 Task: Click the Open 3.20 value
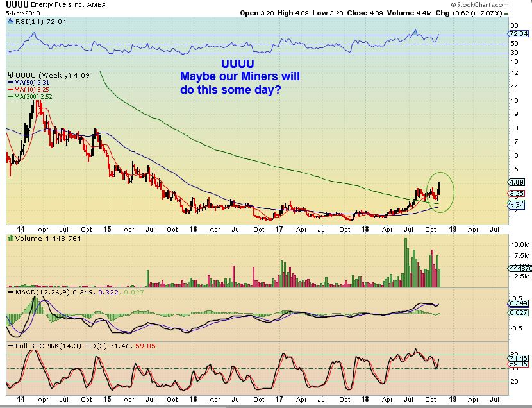coord(257,13)
